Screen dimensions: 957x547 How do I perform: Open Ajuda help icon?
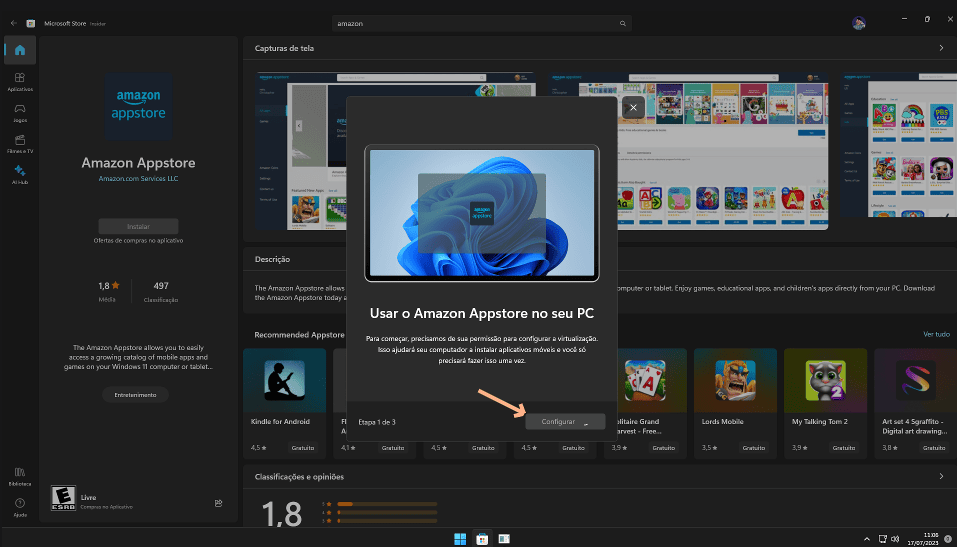pyautogui.click(x=20, y=507)
